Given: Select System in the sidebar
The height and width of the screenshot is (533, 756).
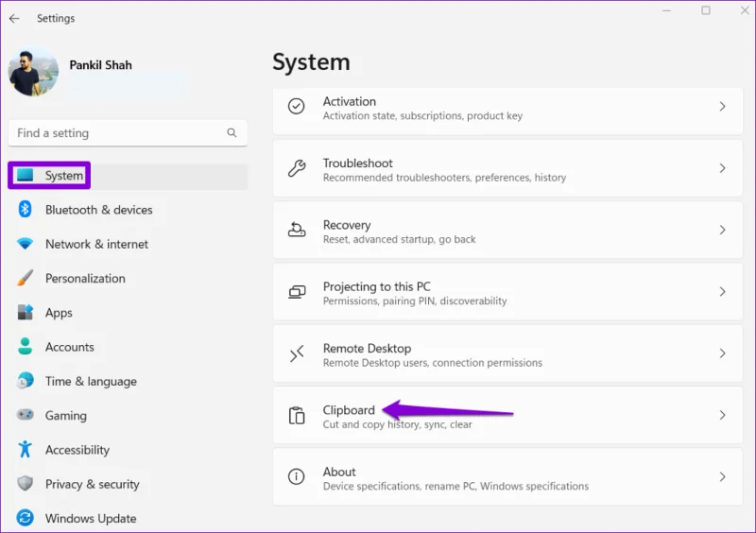Looking at the screenshot, I should point(128,176).
